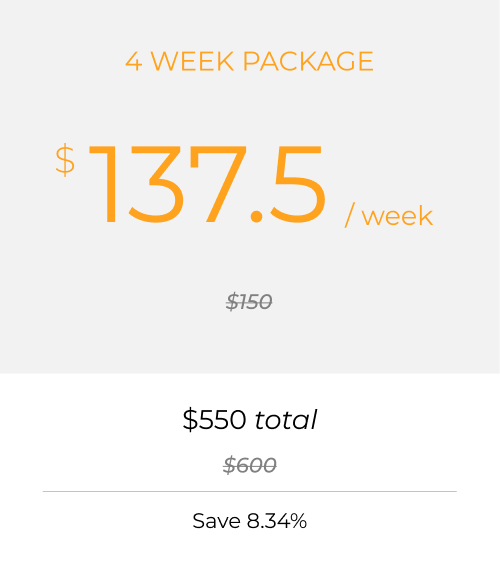Click the 3 in the price
The image size is (500, 563).
[x=156, y=184]
